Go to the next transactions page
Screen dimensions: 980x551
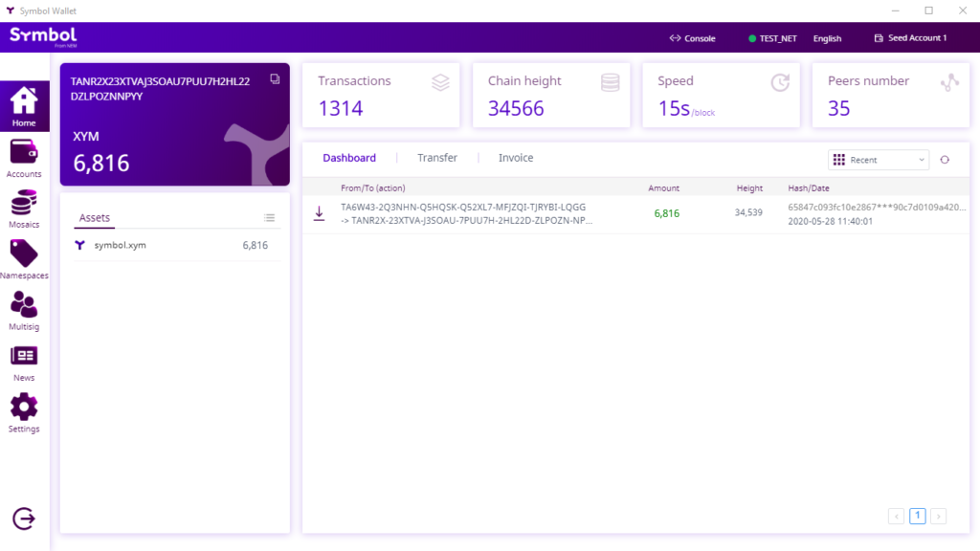click(x=938, y=516)
